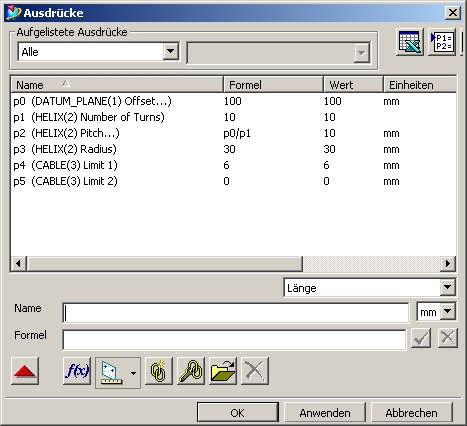Viewport: 467px width, 426px height.
Task: Click the Formel column header
Action: [x=273, y=85]
